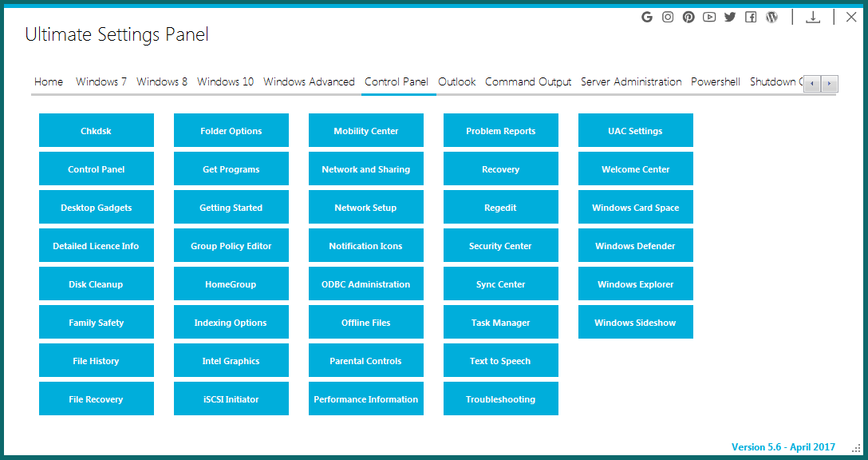Open the Powershell tab
This screenshot has width=868, height=460.
coord(716,81)
